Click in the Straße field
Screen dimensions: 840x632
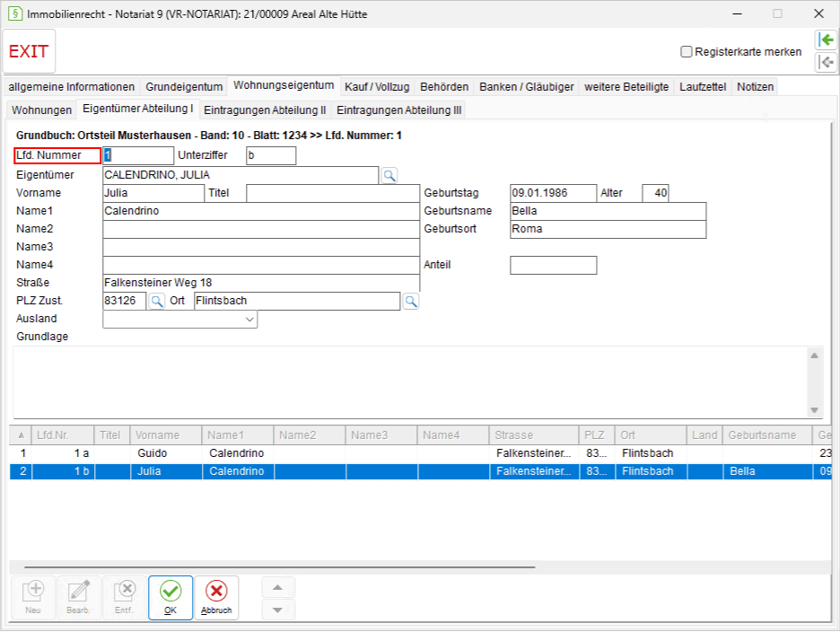261,283
